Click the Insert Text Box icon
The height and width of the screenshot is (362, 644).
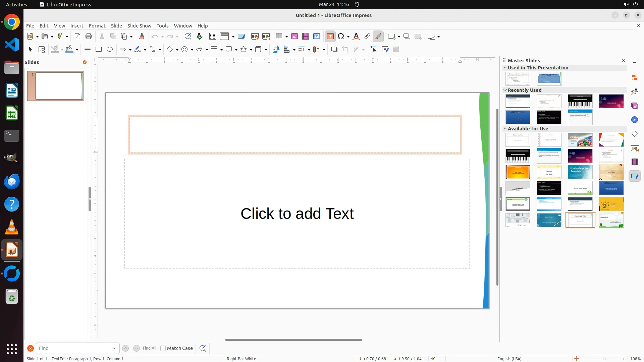point(330,37)
